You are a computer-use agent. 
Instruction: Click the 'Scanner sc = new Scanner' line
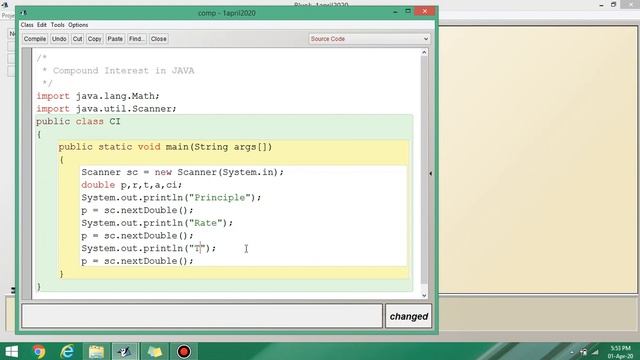pos(182,172)
